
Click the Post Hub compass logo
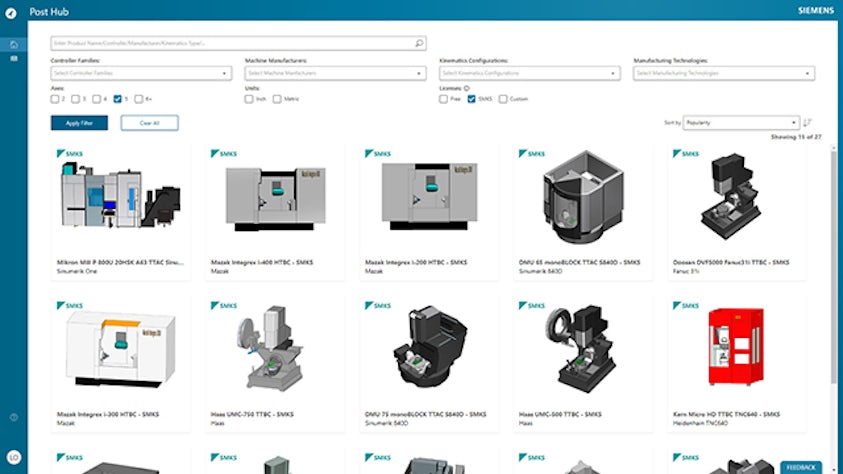[11, 12]
